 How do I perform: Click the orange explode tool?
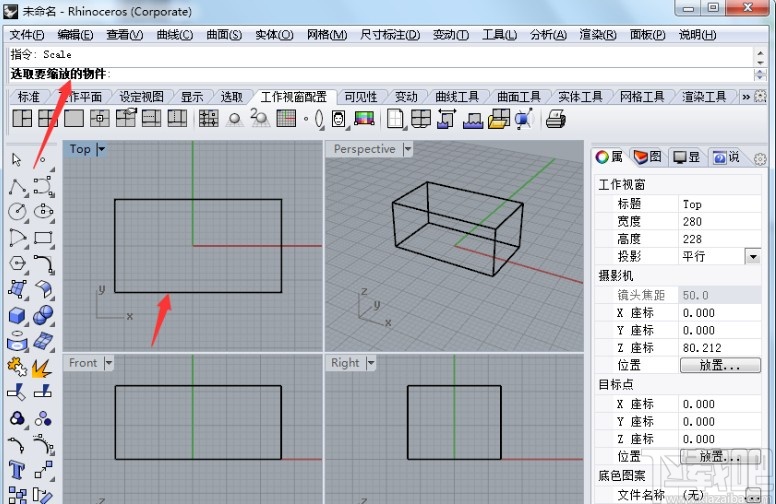tap(43, 368)
